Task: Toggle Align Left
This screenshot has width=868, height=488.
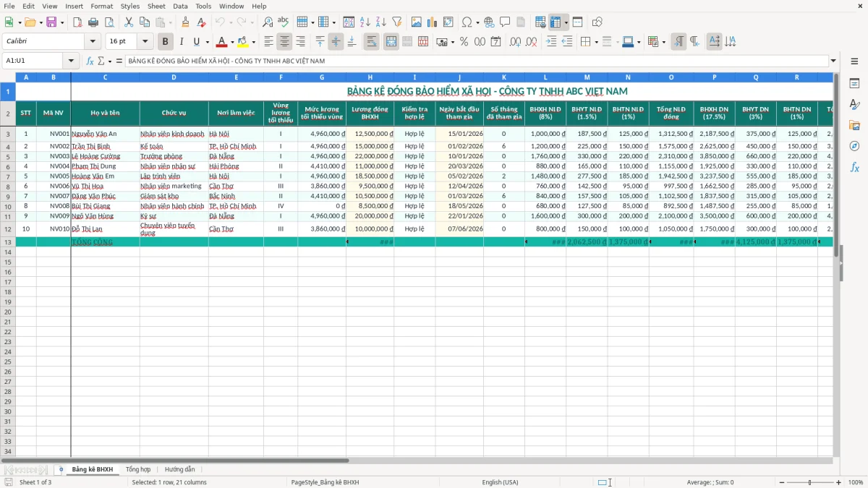Action: click(269, 42)
